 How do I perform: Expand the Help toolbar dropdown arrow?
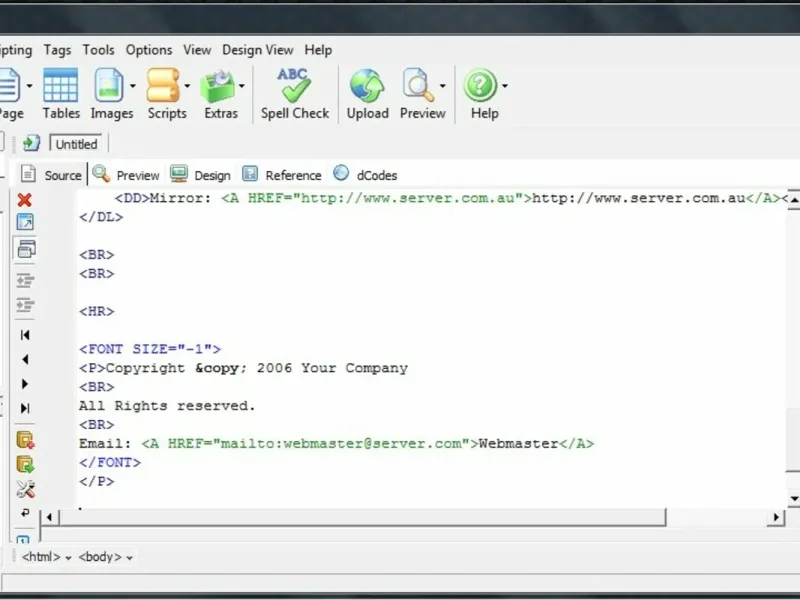(x=505, y=86)
